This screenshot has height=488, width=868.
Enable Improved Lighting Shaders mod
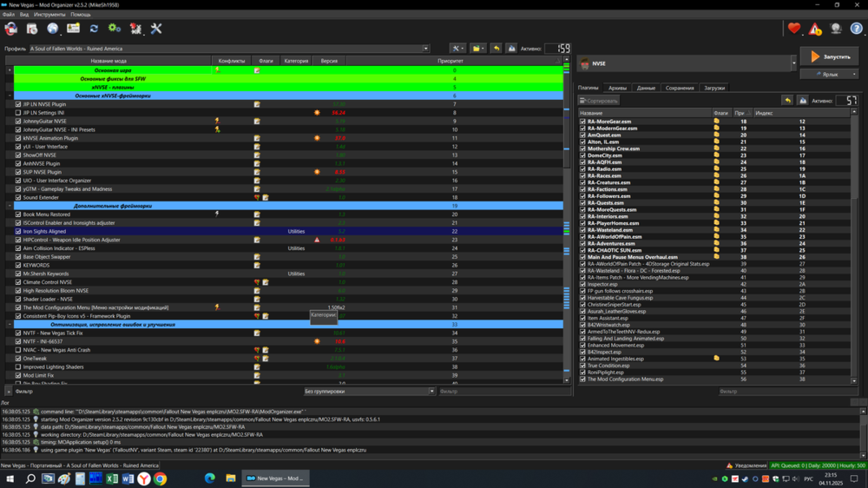click(x=18, y=366)
